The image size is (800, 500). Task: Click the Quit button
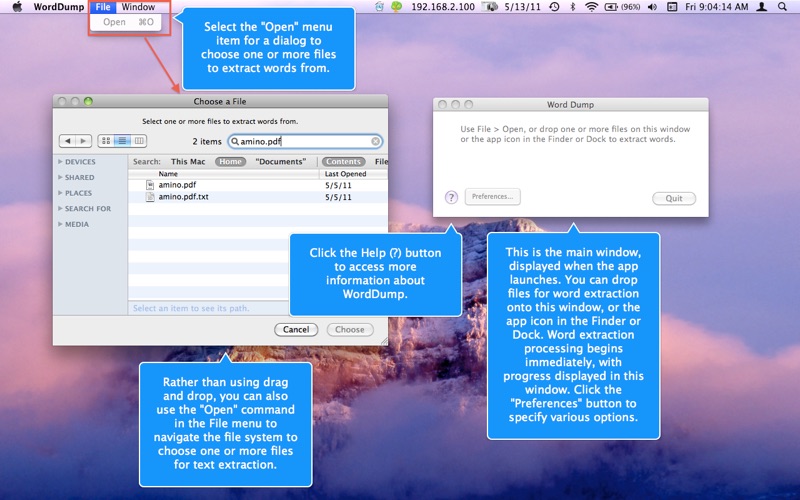coord(673,198)
